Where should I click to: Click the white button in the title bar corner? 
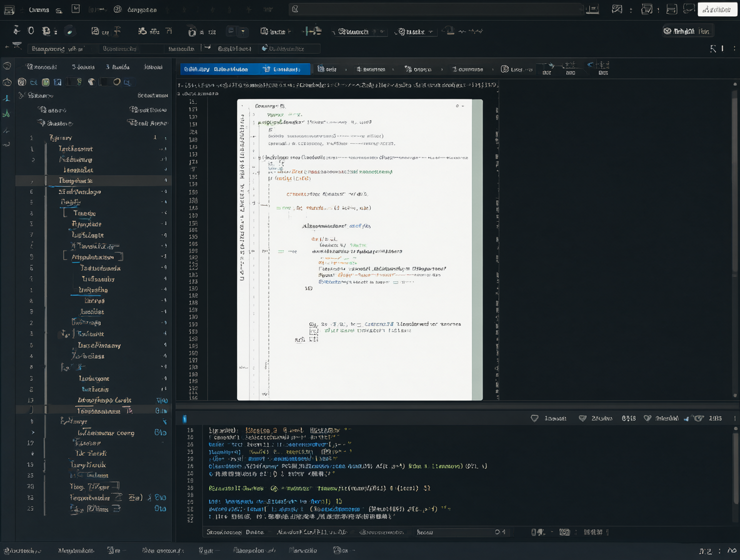(717, 9)
